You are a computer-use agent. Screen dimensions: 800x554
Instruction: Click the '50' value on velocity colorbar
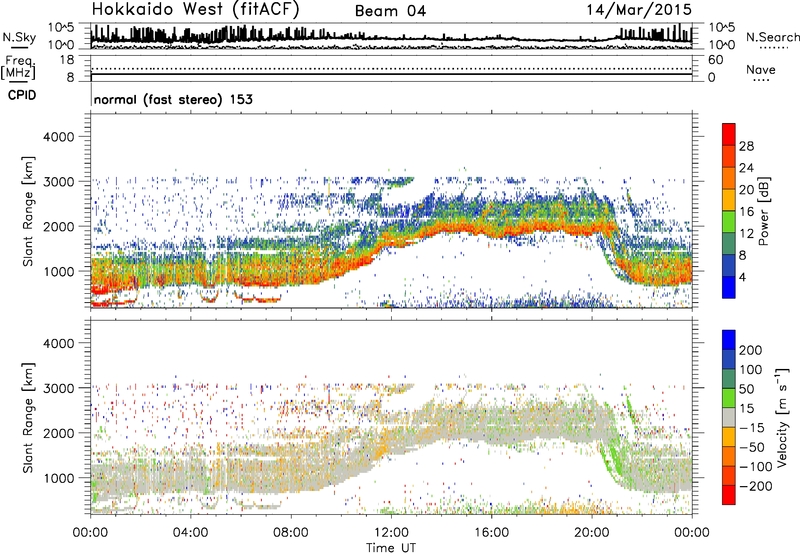coord(746,389)
